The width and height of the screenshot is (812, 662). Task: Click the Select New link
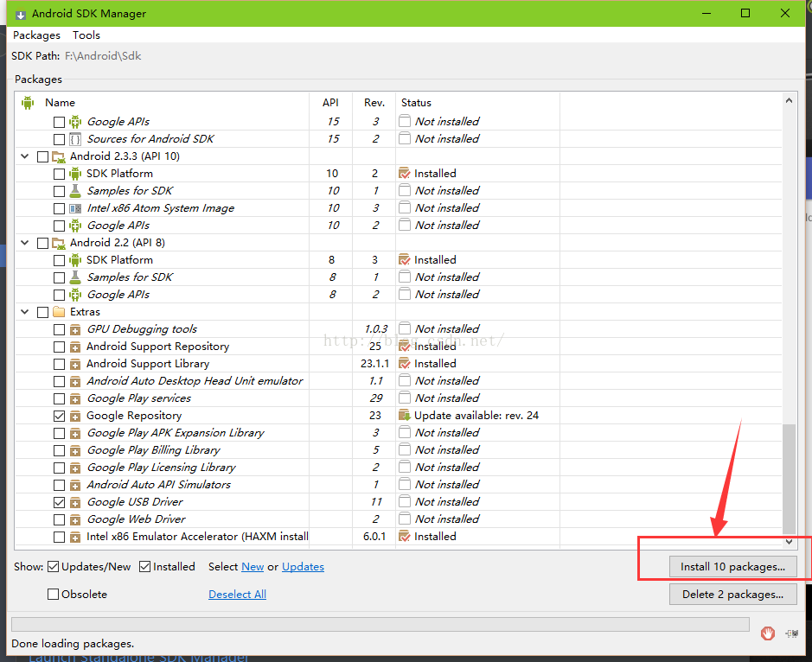253,567
